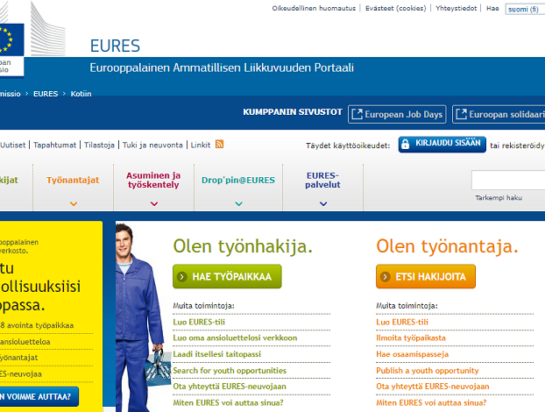Image resolution: width=545 pixels, height=412 pixels.
Task: Click external-link icon beside Euroopan solidaari
Action: [x=461, y=114]
